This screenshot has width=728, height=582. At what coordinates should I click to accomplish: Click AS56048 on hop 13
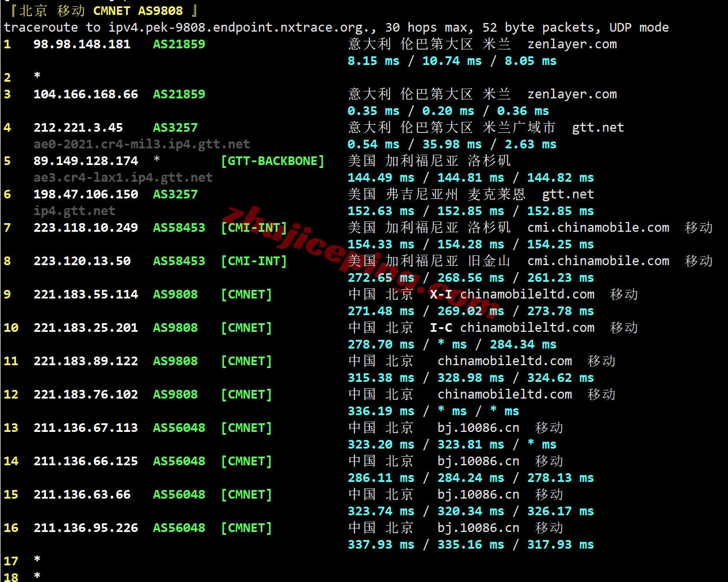pyautogui.click(x=179, y=428)
